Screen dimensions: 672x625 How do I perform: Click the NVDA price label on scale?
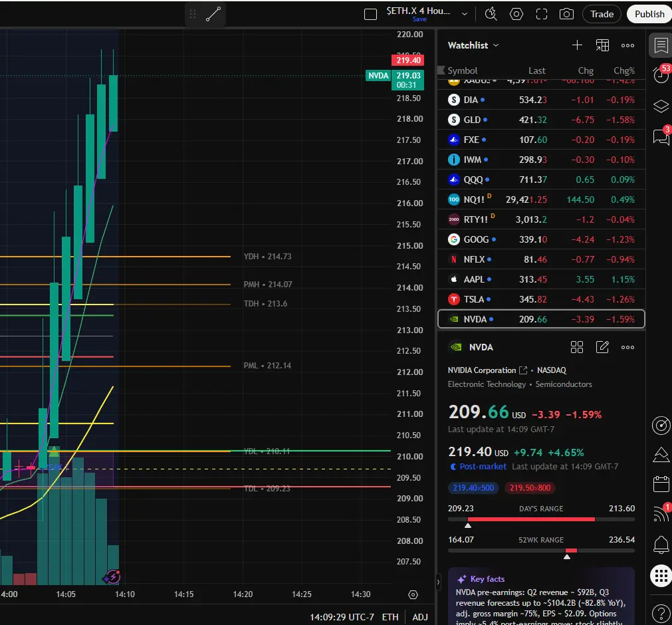pyautogui.click(x=378, y=76)
